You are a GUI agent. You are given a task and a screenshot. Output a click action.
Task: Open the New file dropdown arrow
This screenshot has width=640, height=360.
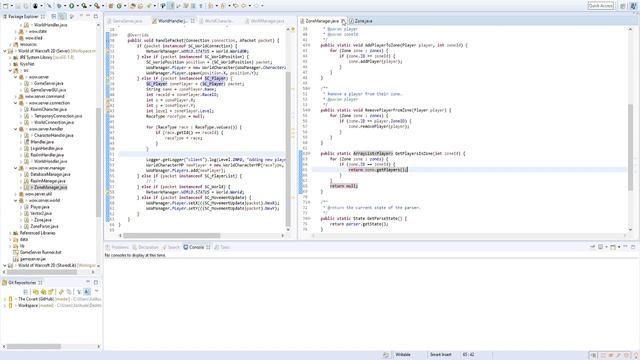(x=11, y=6)
